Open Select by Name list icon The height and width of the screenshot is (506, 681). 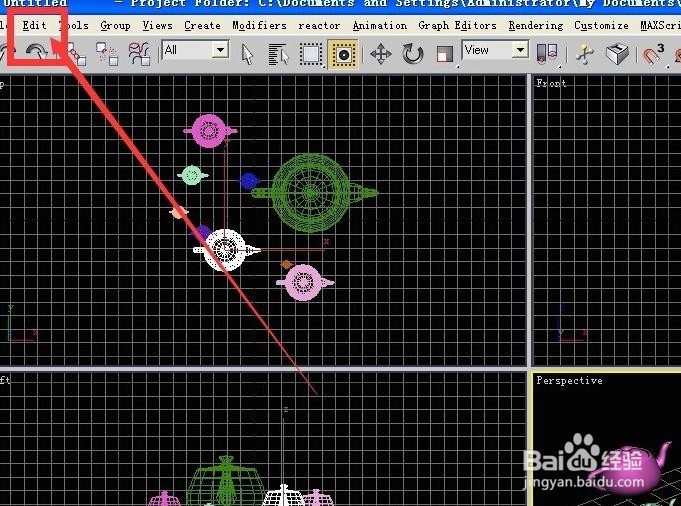pyautogui.click(x=278, y=55)
